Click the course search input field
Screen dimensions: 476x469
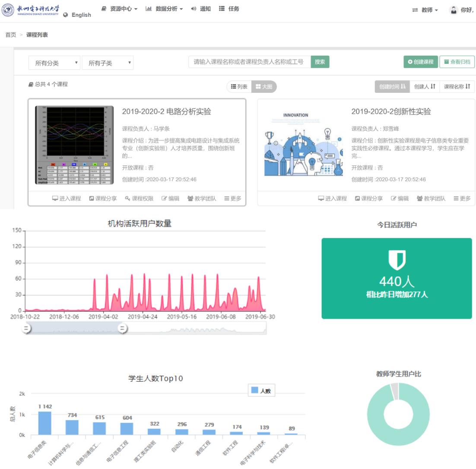pos(249,62)
